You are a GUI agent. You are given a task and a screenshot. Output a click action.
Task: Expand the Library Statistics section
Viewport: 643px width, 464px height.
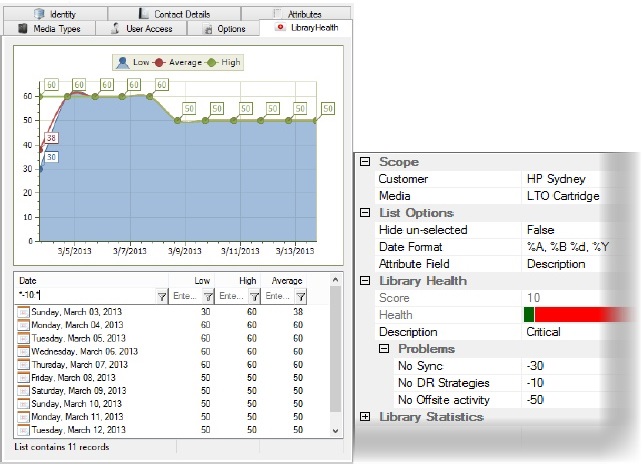365,417
